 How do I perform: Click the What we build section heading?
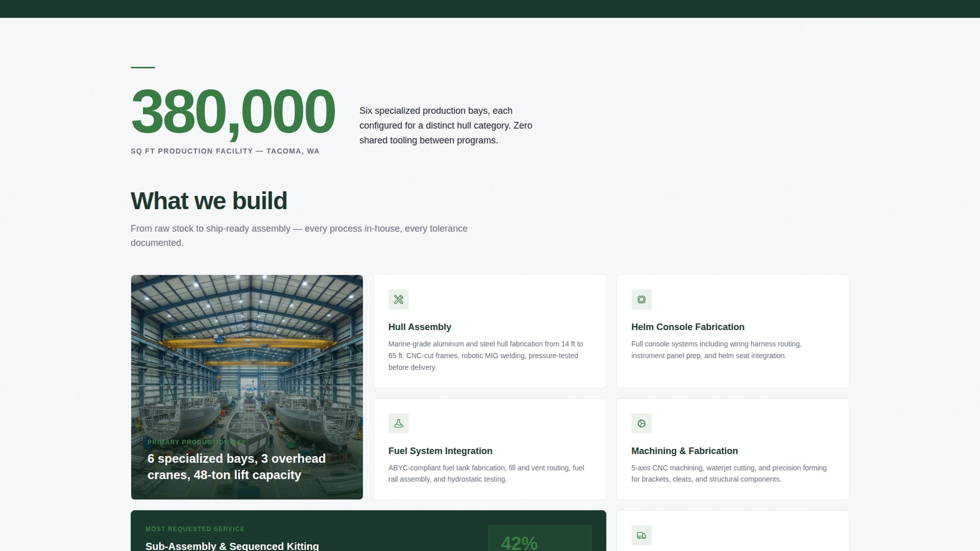click(x=209, y=201)
